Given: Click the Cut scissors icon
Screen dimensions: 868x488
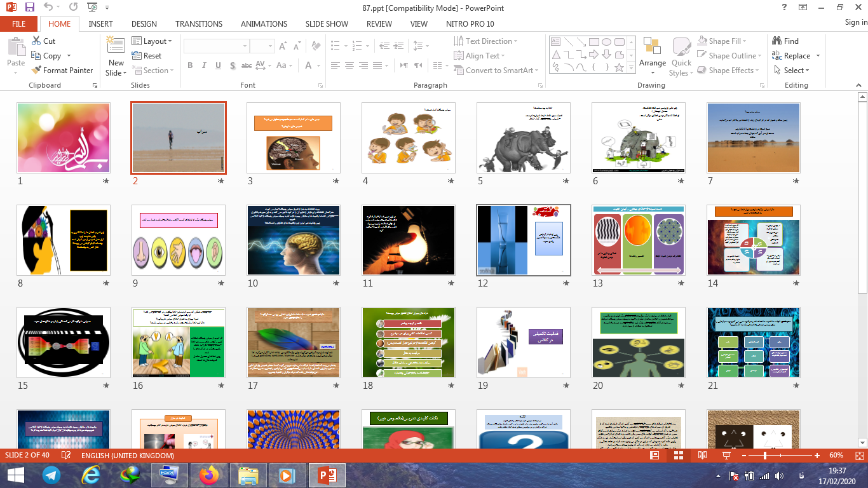Looking at the screenshot, I should [36, 41].
